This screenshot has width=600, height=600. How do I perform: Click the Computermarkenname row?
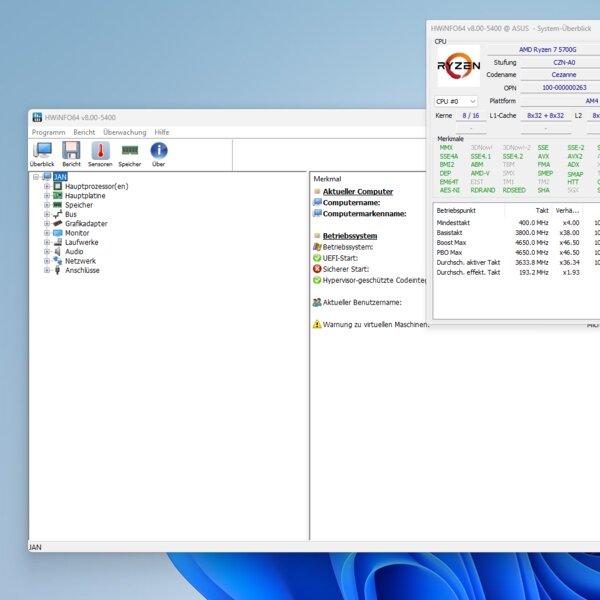click(x=364, y=214)
